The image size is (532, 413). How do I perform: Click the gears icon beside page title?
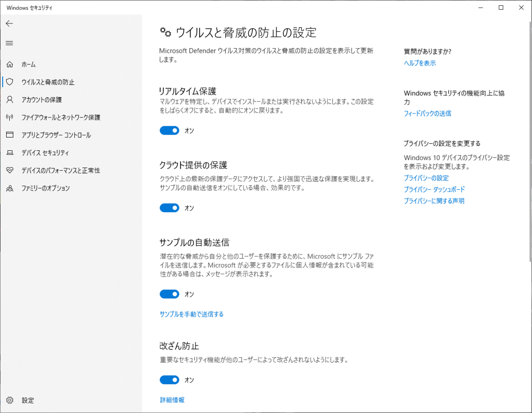click(x=165, y=32)
